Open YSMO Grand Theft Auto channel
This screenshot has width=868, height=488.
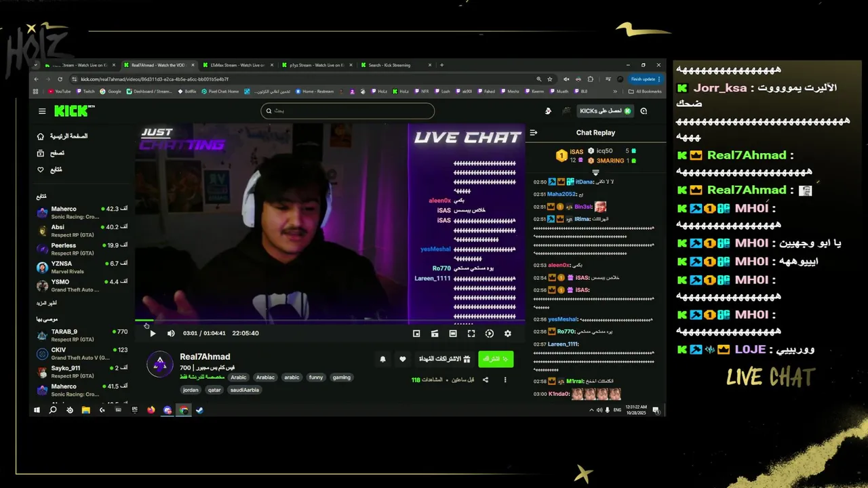(x=81, y=286)
